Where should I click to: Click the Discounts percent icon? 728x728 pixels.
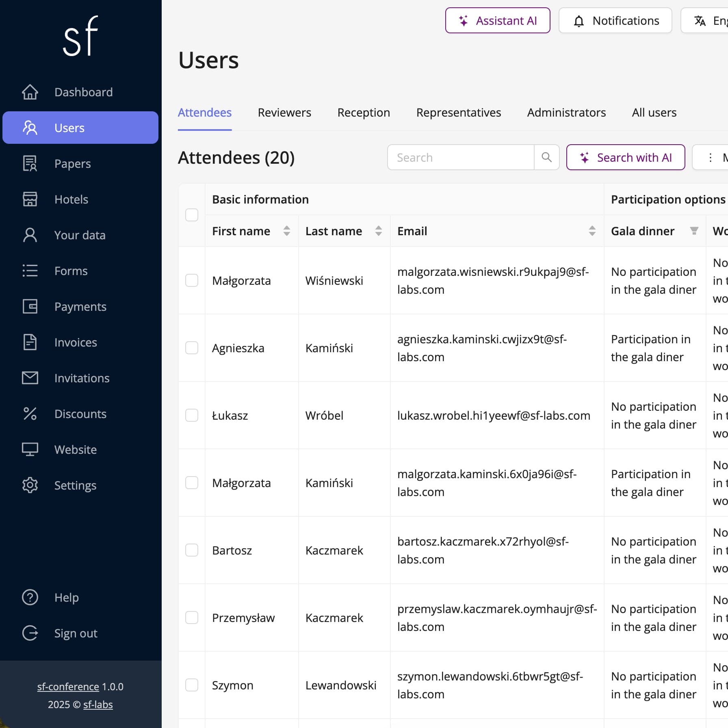click(30, 414)
